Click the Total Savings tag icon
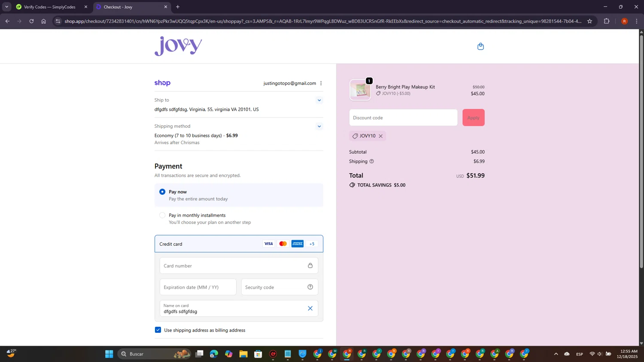 352,185
